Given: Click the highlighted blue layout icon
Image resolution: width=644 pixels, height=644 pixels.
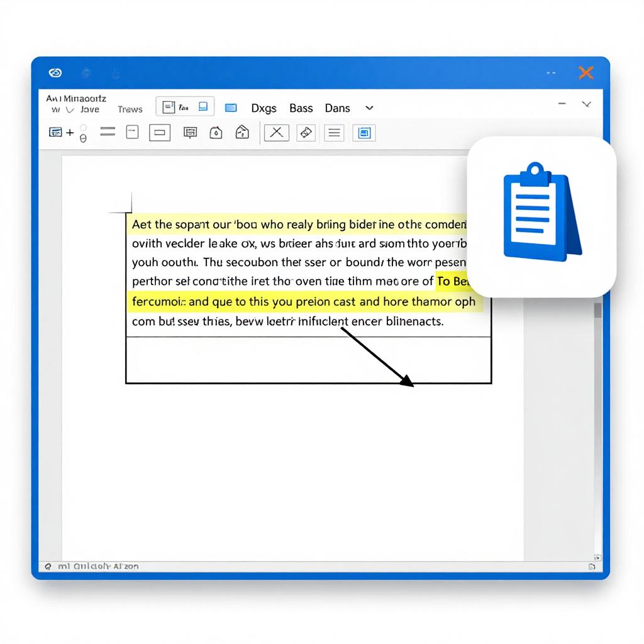Looking at the screenshot, I should coord(364,133).
